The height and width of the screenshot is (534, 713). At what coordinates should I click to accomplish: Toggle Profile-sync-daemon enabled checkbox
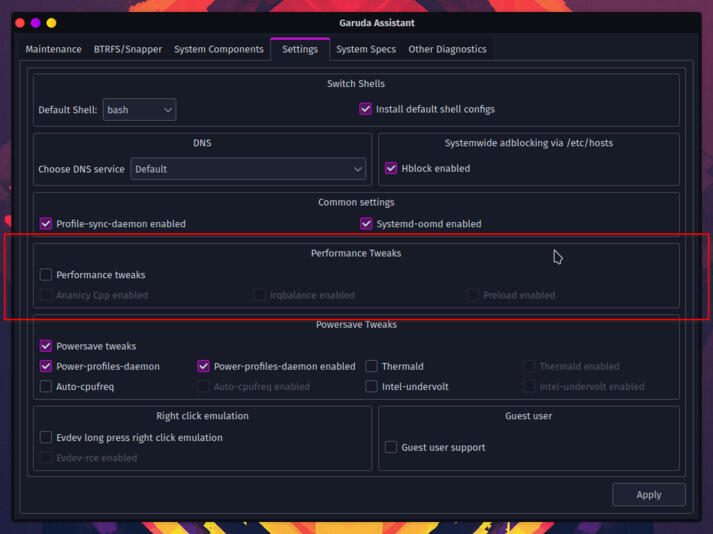pyautogui.click(x=45, y=224)
